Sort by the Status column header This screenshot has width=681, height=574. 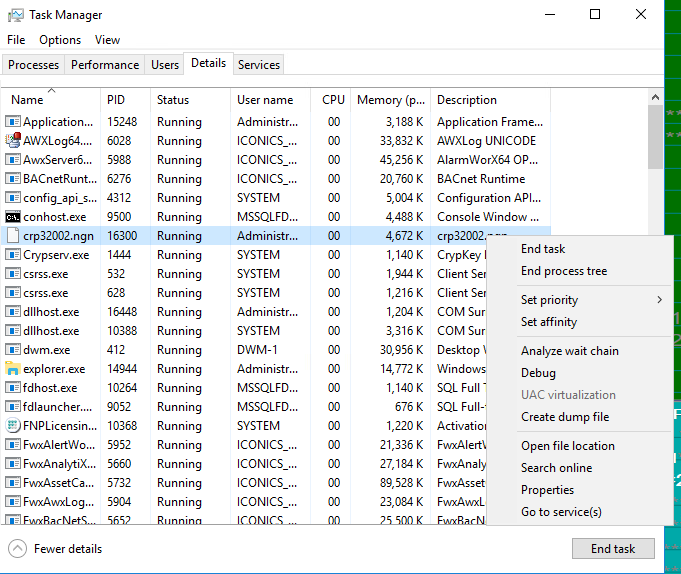click(190, 100)
